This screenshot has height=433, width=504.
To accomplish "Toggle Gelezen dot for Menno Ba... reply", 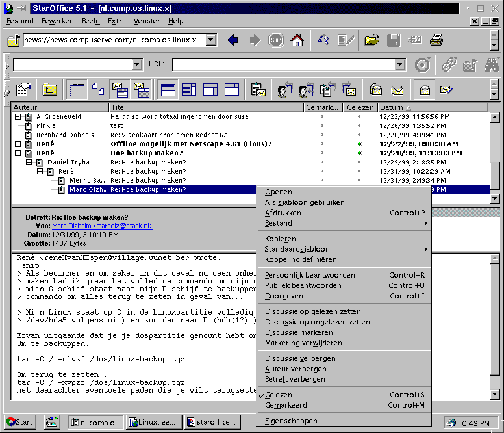I will click(x=359, y=181).
